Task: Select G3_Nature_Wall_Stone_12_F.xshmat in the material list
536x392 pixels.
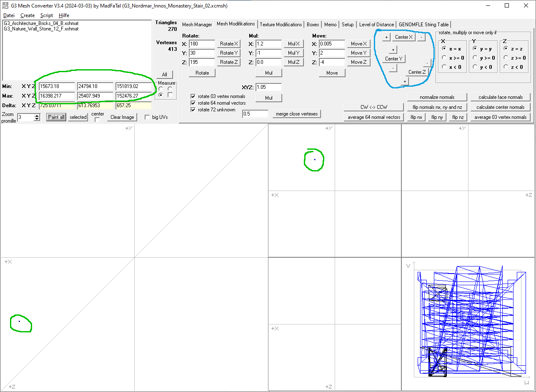Action: click(41, 29)
